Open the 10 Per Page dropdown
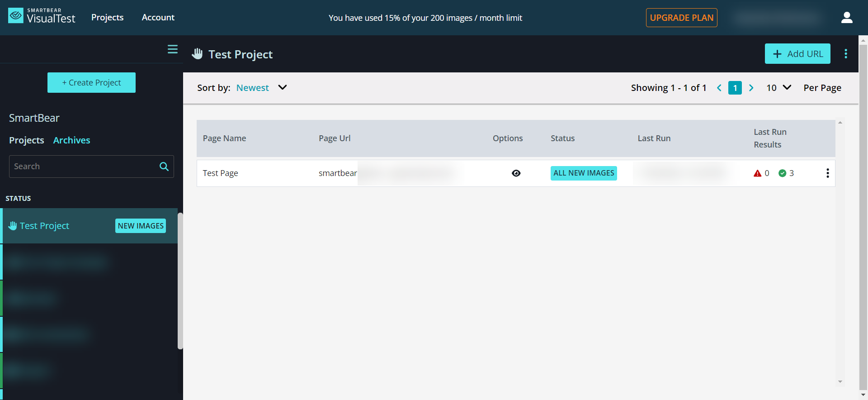 click(x=778, y=87)
